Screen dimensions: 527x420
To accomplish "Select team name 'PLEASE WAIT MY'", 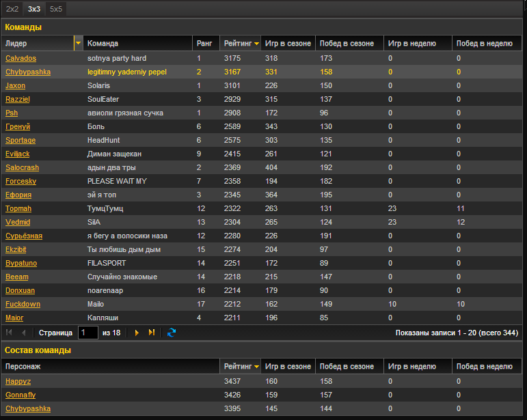I will tap(117, 181).
